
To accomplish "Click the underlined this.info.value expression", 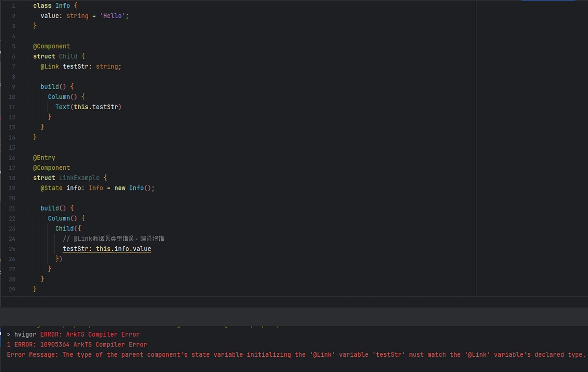I will [123, 249].
